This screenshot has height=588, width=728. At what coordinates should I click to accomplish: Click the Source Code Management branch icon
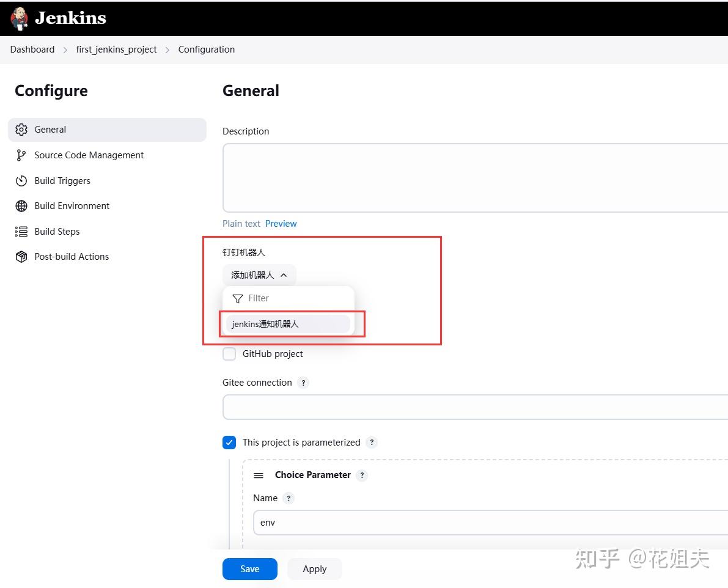tap(21, 155)
